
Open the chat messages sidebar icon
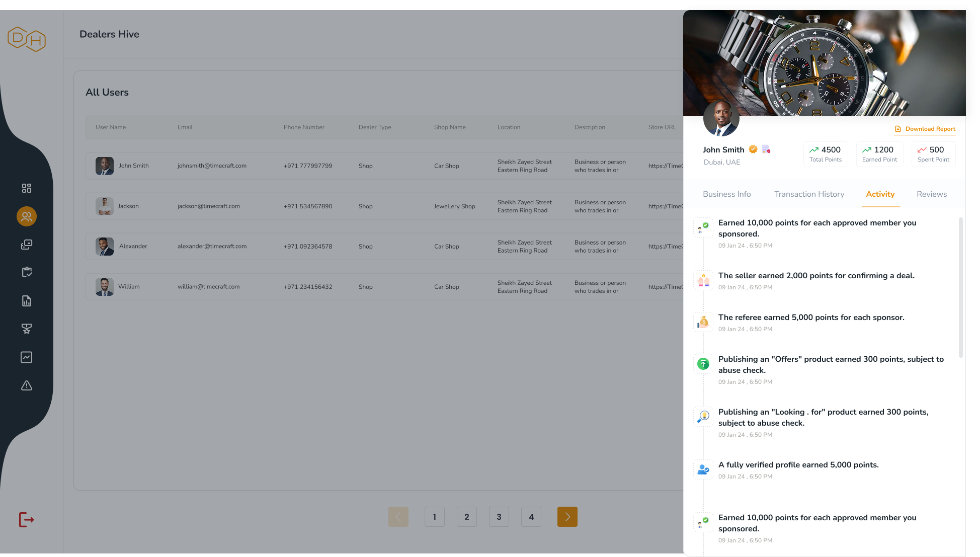(27, 245)
